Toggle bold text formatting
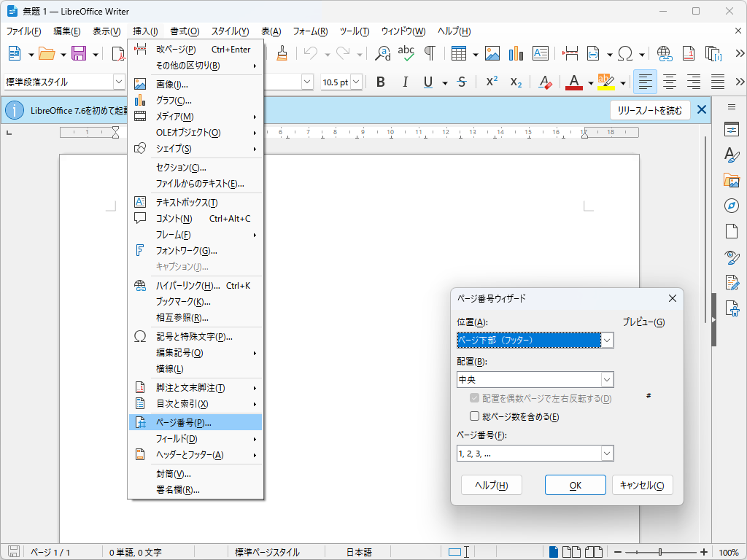 pyautogui.click(x=380, y=82)
